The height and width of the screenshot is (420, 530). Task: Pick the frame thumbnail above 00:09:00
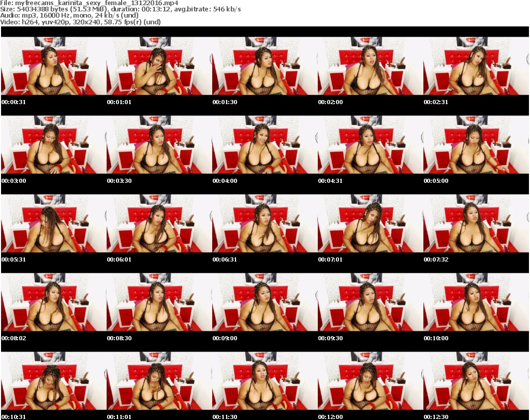pyautogui.click(x=265, y=302)
